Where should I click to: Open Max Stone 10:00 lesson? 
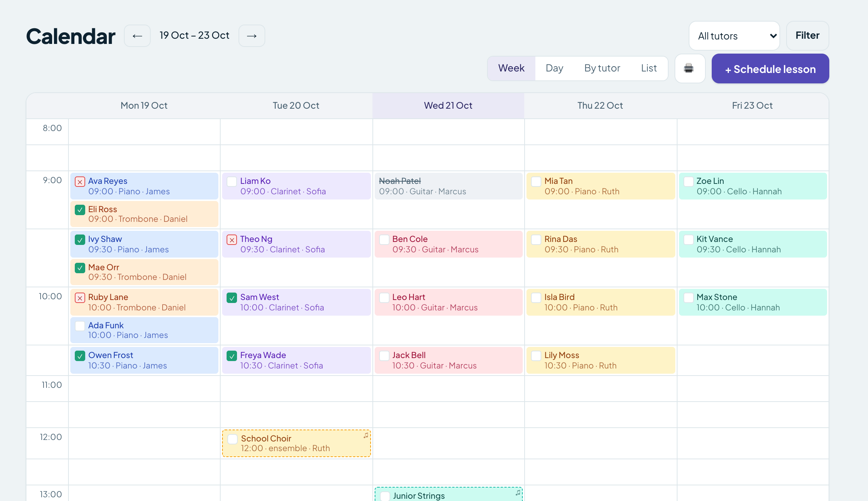tap(753, 302)
